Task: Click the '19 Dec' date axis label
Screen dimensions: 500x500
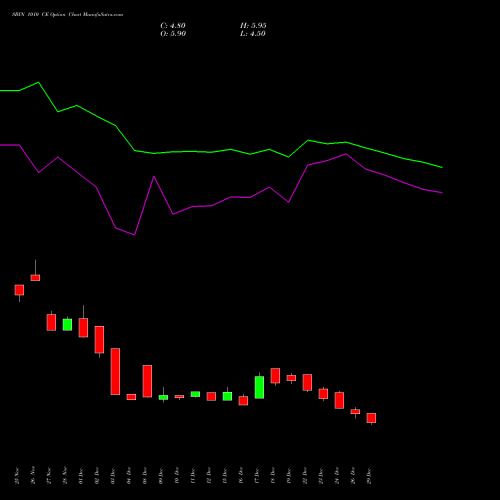Action: click(289, 476)
